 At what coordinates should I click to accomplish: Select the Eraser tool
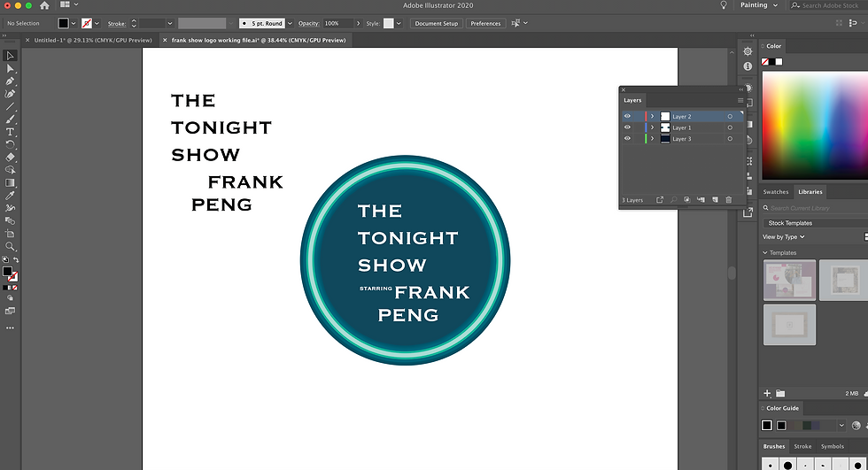(10, 158)
